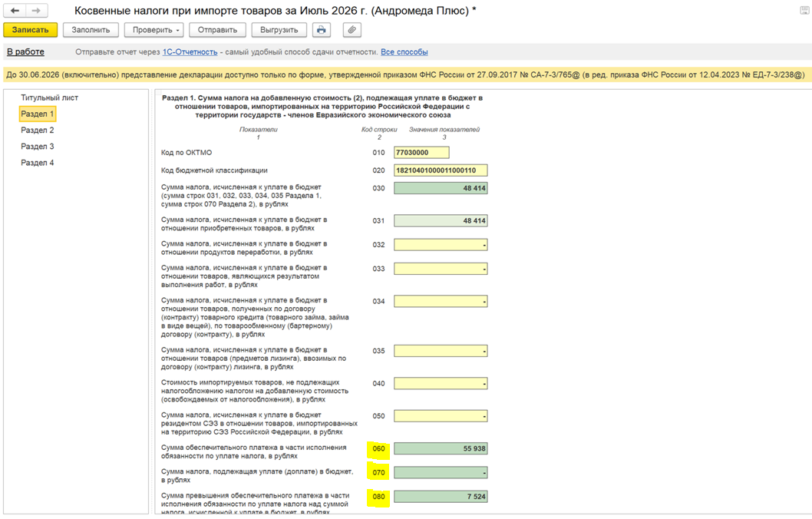Image resolution: width=812 pixels, height=519 pixels.
Task: Select Раздел 4 in section list
Action: (x=38, y=163)
